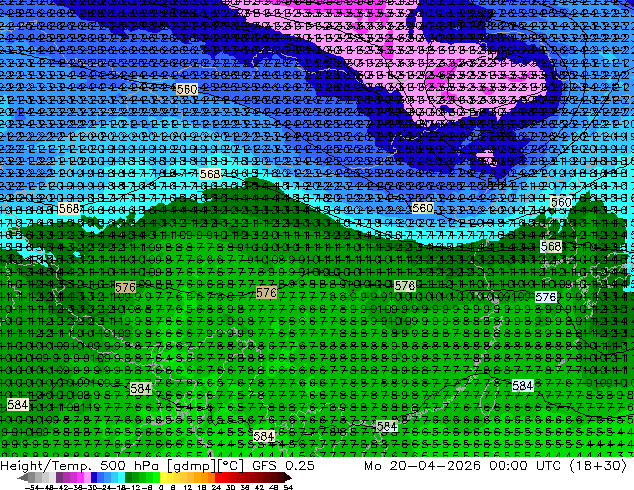Click the [°C] unit label
Image resolution: width=634 pixels, height=490 pixels.
coord(231,466)
